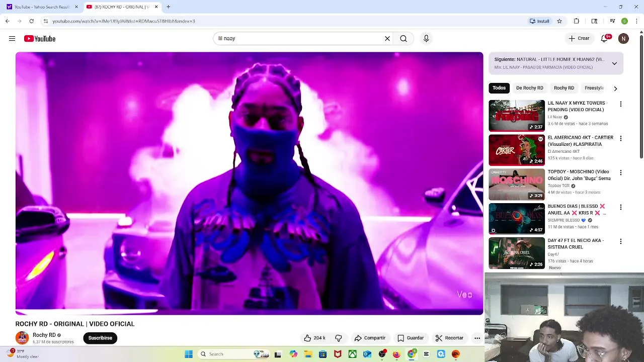Open Microsoft Store from taskbar

click(x=323, y=354)
